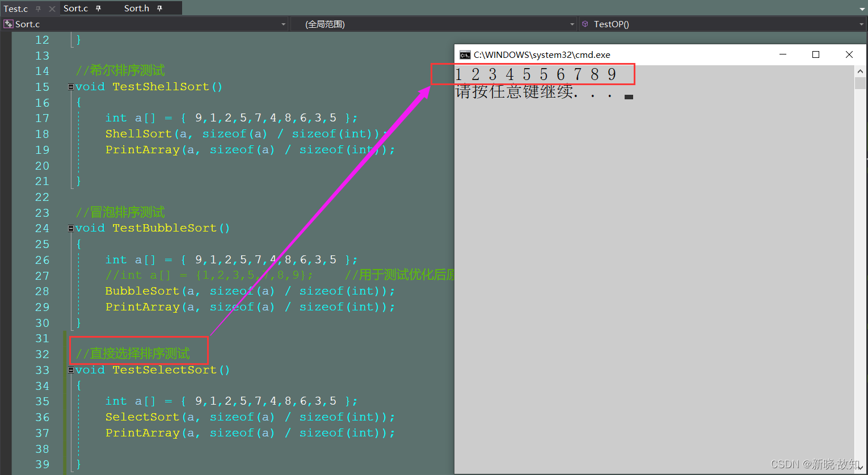Image resolution: width=868 pixels, height=475 pixels.
Task: Click the TestBubbleSort function name
Action: click(165, 228)
